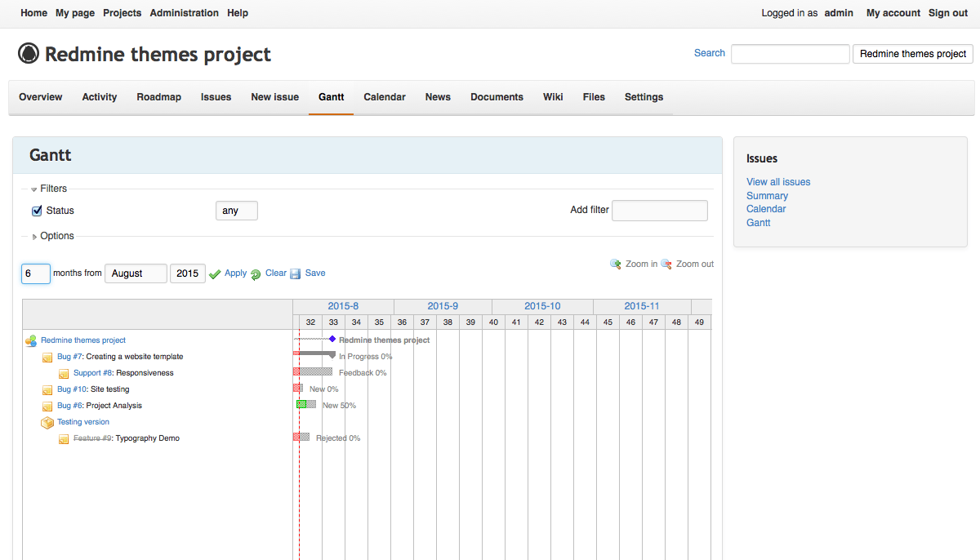Click the months number input field
This screenshot has width=980, height=560.
coord(36,273)
